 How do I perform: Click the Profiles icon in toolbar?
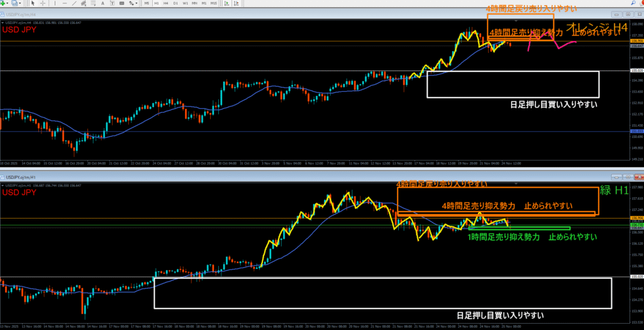point(14,3)
